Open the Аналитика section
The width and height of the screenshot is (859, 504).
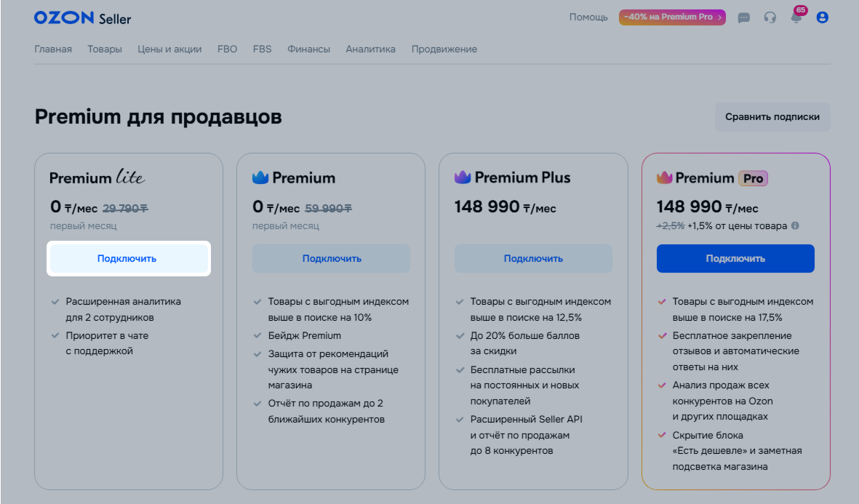click(x=370, y=49)
